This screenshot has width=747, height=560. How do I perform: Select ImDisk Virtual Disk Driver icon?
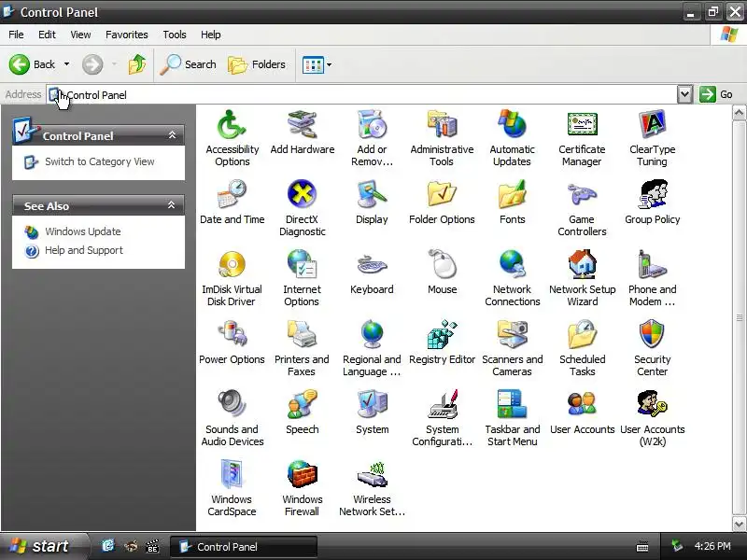pos(232,264)
